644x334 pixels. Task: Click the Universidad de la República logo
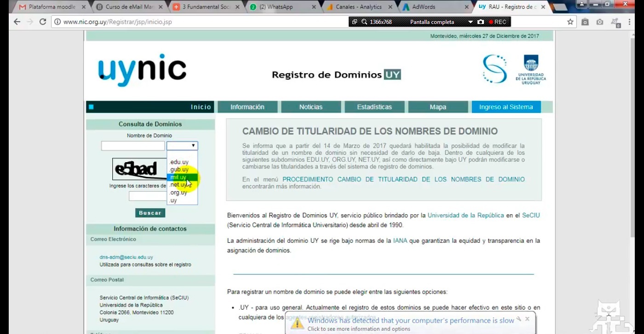531,70
